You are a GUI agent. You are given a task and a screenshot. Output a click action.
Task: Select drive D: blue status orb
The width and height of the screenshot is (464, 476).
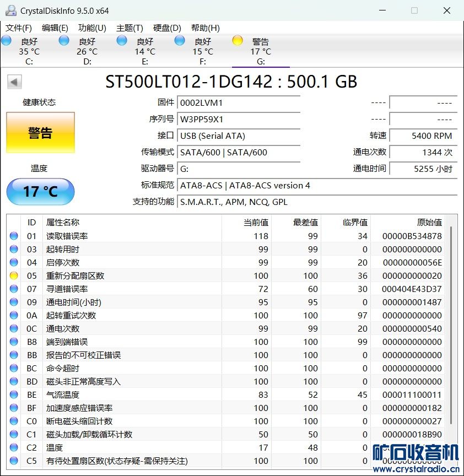(x=64, y=40)
